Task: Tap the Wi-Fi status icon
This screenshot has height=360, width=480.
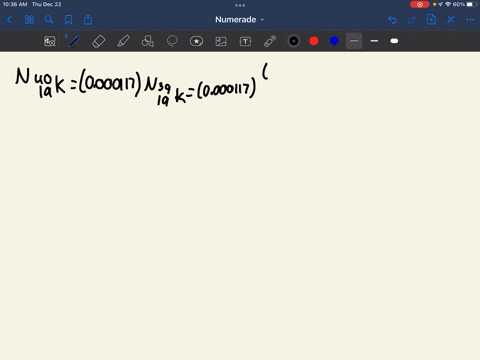Action: tap(448, 4)
